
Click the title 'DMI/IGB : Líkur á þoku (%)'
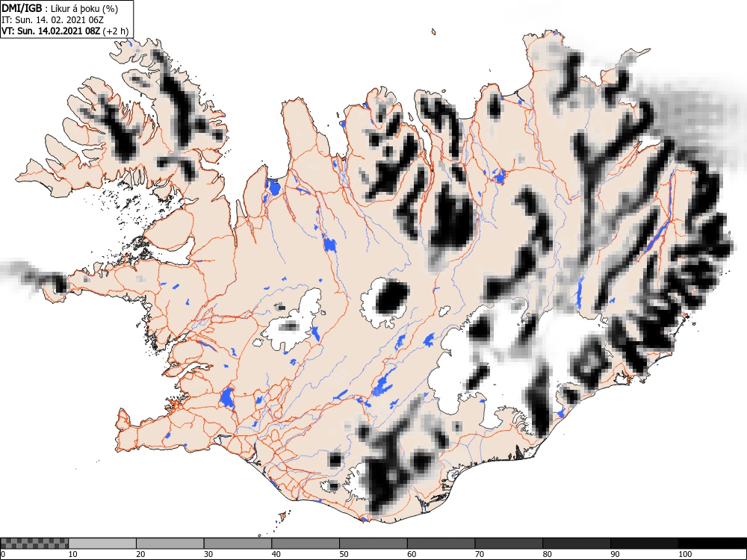click(x=60, y=8)
